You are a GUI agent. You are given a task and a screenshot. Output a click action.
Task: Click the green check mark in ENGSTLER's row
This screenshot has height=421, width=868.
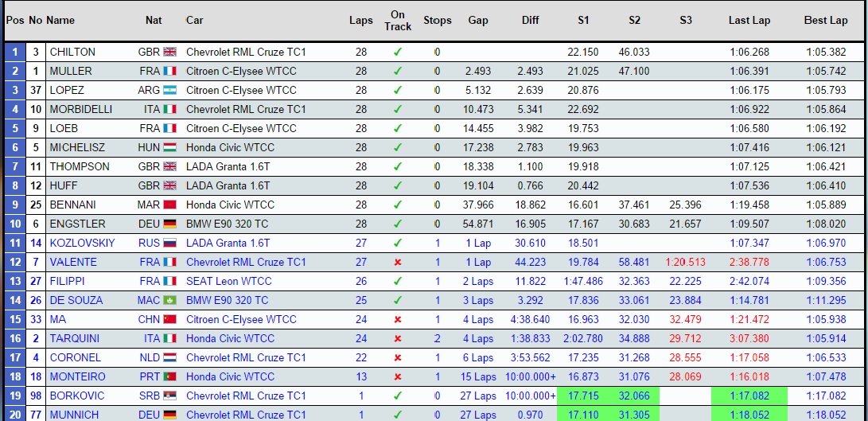pyautogui.click(x=398, y=224)
